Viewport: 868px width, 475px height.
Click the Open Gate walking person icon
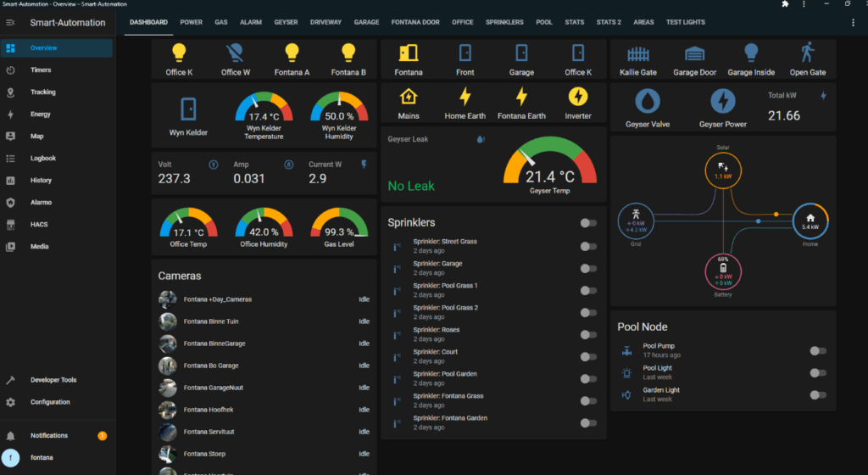[x=807, y=53]
